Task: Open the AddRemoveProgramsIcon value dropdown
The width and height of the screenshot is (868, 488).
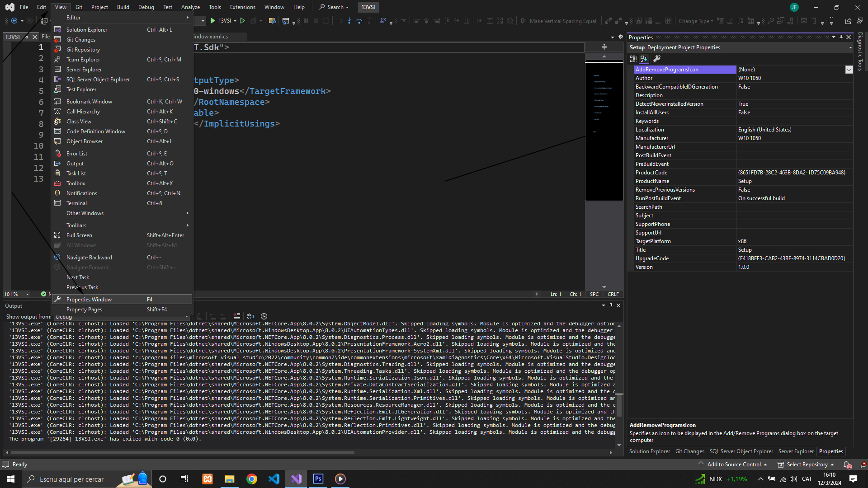Action: point(849,70)
